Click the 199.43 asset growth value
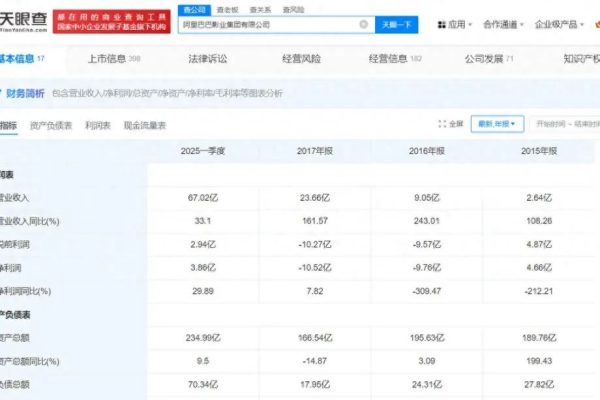This screenshot has height=400, width=600. 539,361
